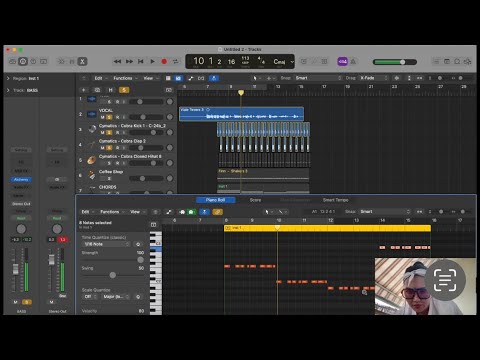Toggle the yellow global Solo button

click(124, 90)
